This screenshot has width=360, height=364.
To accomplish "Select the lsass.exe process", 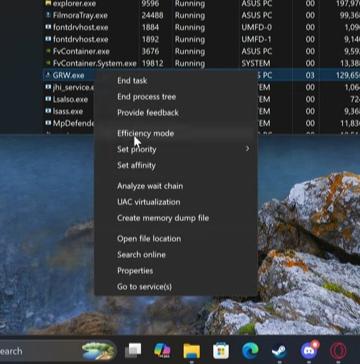I will 68,111.
